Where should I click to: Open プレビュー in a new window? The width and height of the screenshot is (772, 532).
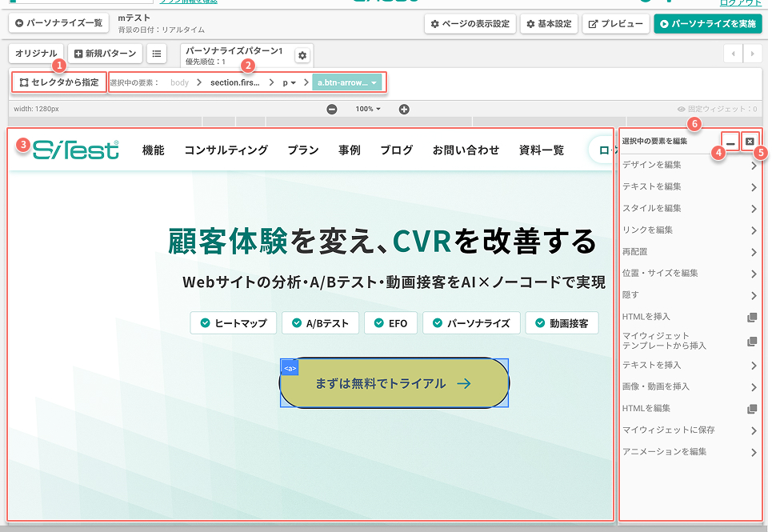click(x=616, y=24)
